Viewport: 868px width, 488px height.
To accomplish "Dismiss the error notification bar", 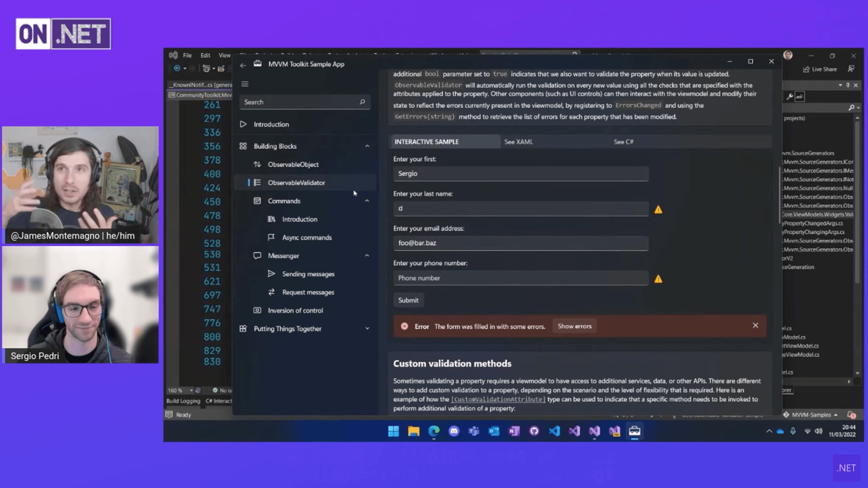I will (x=755, y=326).
